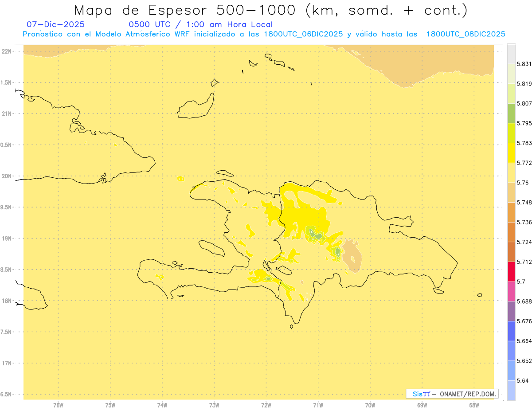Image resolution: width=532 pixels, height=411 pixels.
Task: Click the 20N latitude label
Action: pyautogui.click(x=7, y=176)
